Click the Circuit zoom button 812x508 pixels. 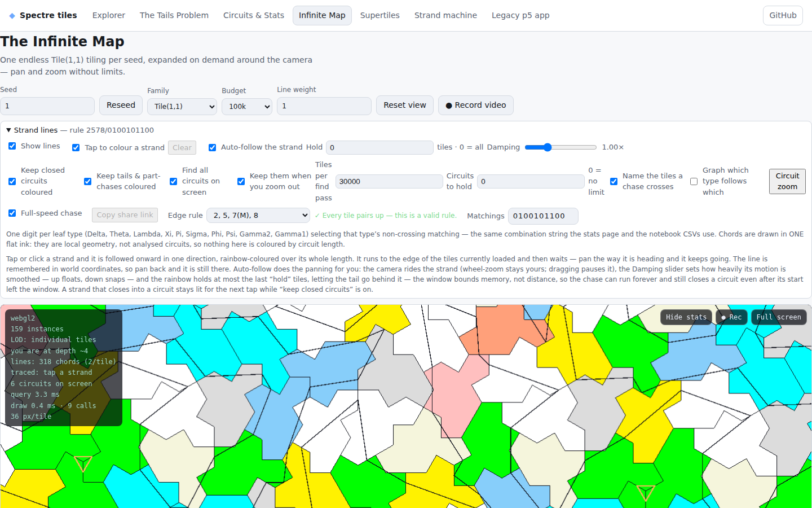tap(787, 181)
